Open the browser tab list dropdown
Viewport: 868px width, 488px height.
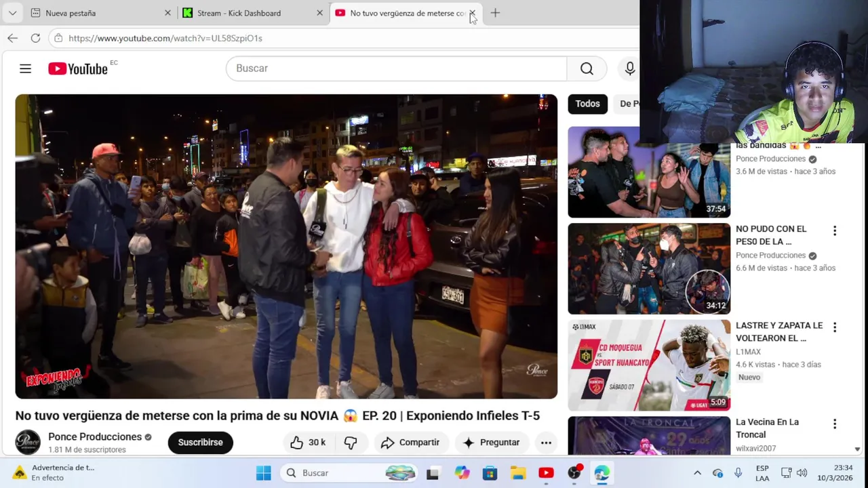[x=12, y=13]
